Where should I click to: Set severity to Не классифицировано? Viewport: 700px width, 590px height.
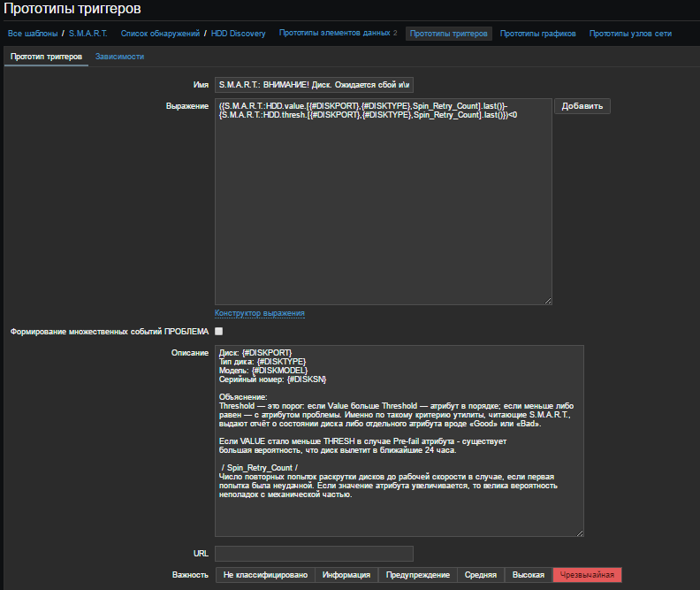pyautogui.click(x=265, y=575)
